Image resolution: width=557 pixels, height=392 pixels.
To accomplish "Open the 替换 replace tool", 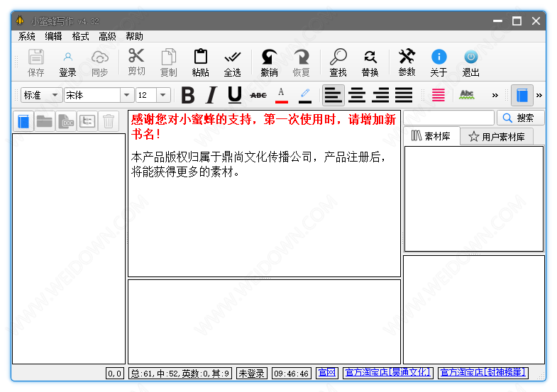I will [x=370, y=63].
